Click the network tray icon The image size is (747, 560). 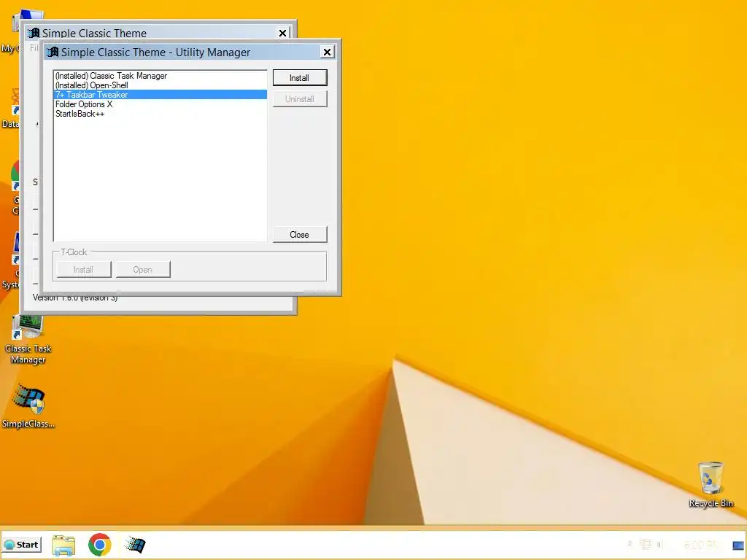coord(646,544)
